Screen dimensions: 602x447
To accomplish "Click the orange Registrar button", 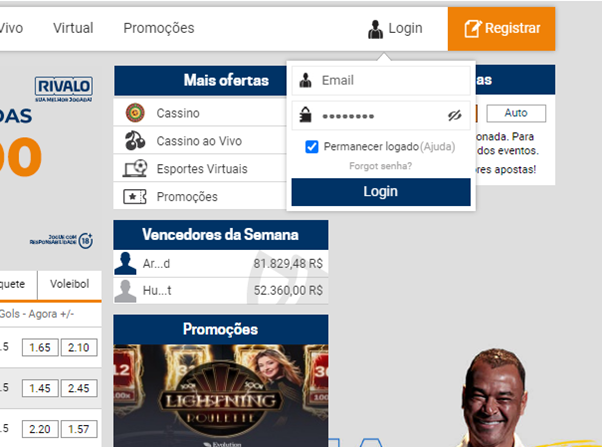I will point(501,29).
